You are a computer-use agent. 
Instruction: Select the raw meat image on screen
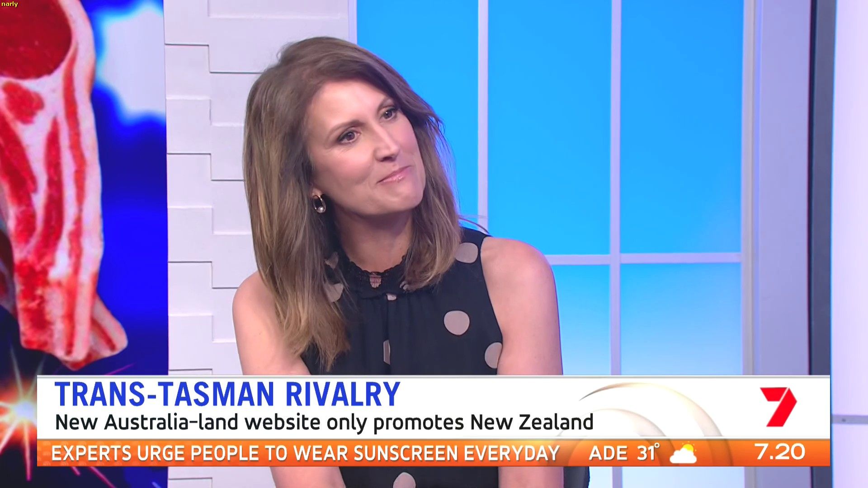coord(54,181)
